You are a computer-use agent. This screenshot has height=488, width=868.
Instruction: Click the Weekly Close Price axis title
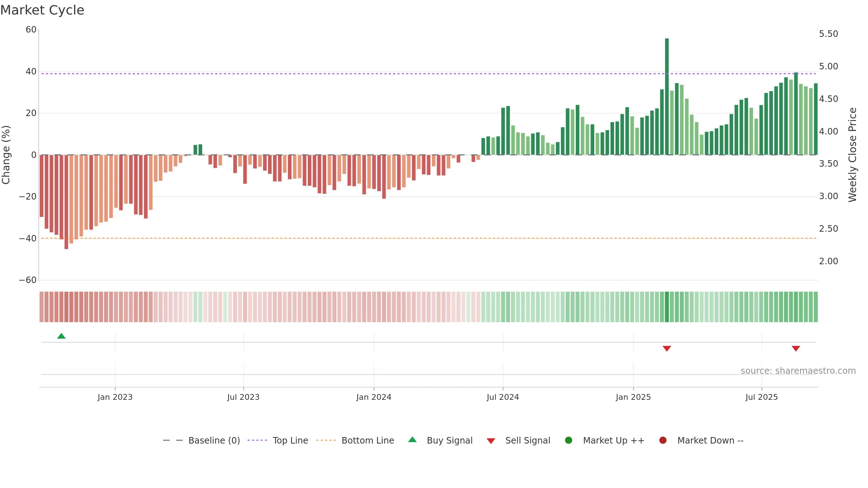click(852, 155)
